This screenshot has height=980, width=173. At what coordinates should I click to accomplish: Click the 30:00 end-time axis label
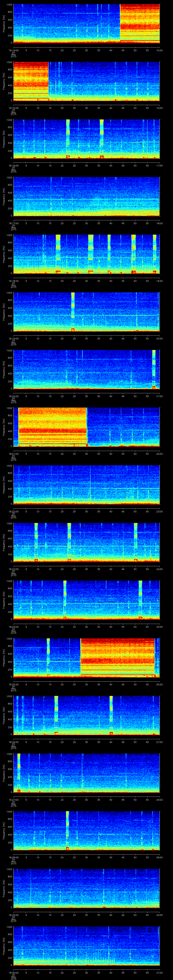tap(159, 915)
